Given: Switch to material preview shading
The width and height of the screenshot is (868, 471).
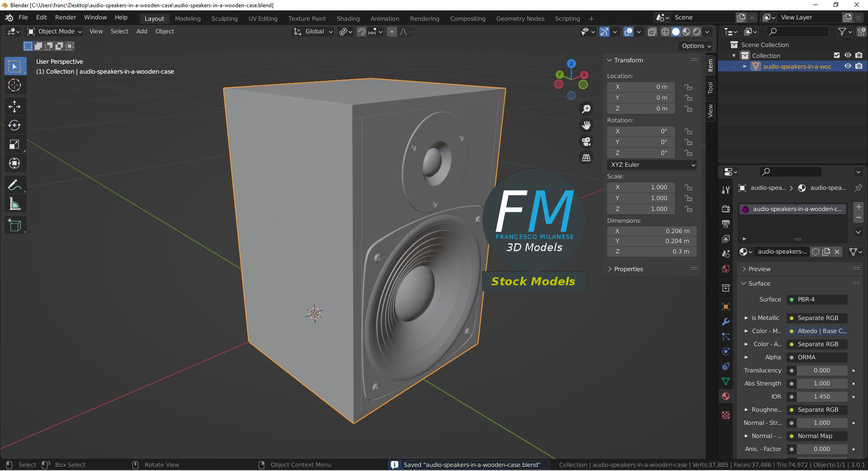Looking at the screenshot, I should pyautogui.click(x=686, y=32).
